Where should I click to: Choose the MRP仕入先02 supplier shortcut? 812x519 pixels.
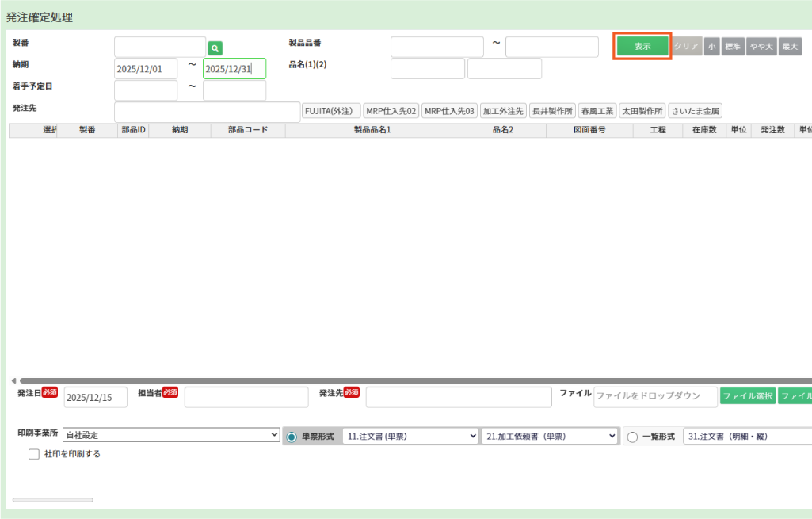coord(391,111)
